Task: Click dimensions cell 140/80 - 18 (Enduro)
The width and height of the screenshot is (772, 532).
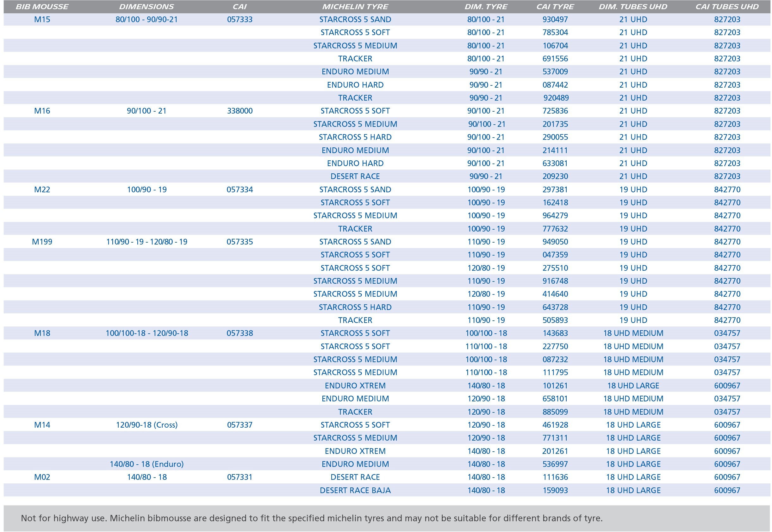Action: click(146, 464)
